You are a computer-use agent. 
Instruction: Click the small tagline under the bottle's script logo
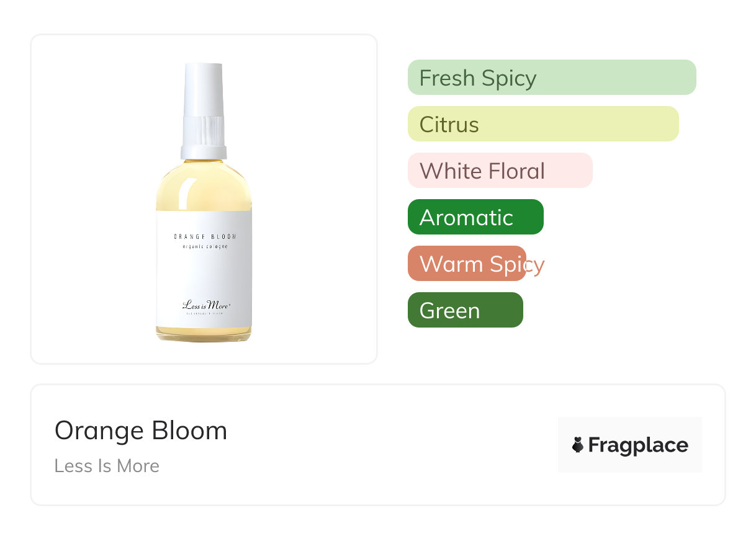204,314
